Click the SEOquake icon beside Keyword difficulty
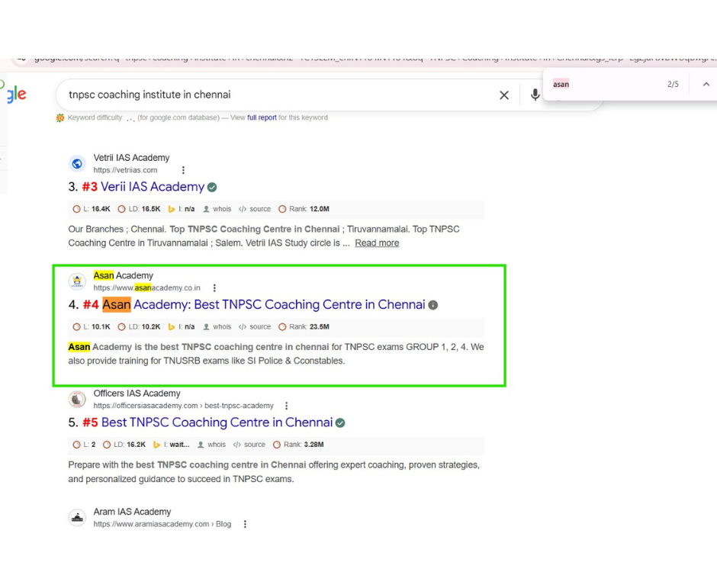 [x=60, y=118]
